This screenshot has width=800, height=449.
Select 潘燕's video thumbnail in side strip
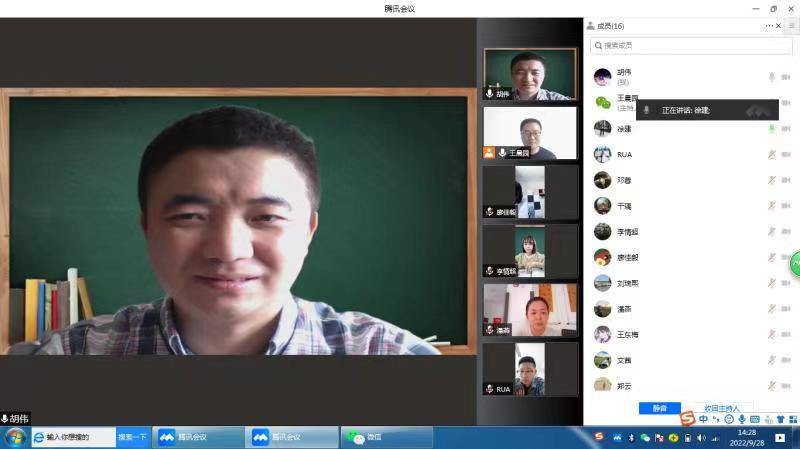[x=530, y=310]
